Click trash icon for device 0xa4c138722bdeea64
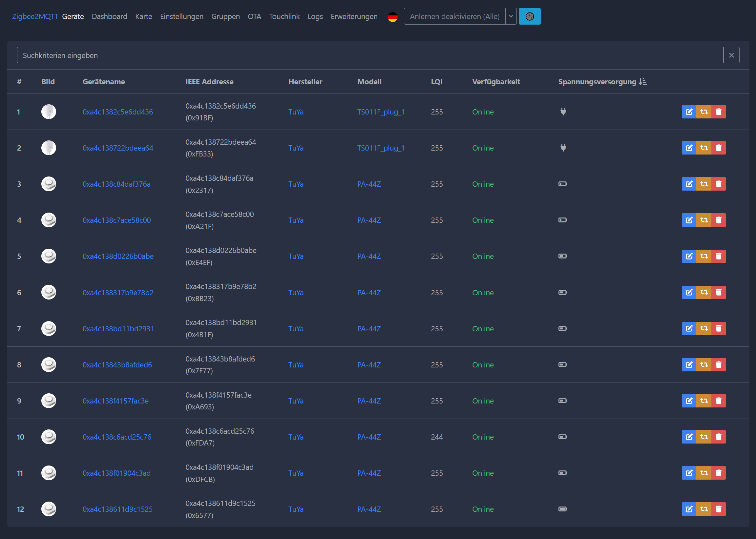The width and height of the screenshot is (756, 539). 719,148
